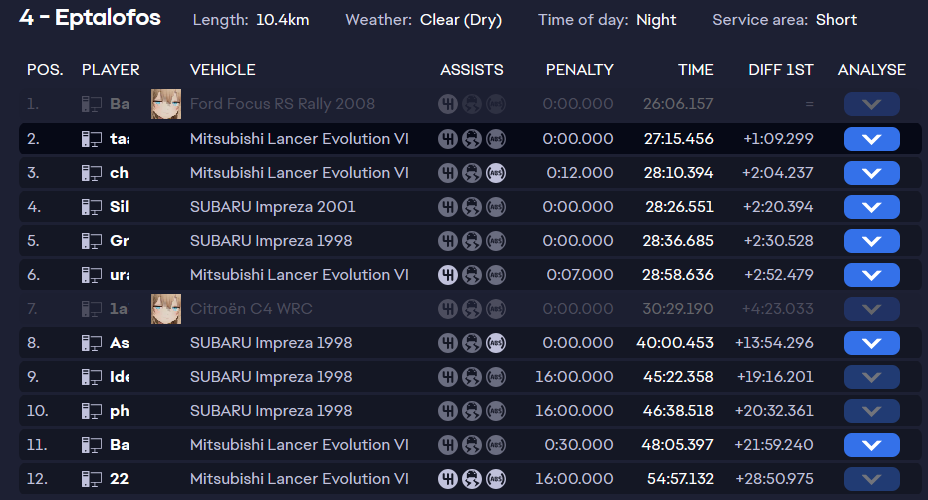Click highlighted traction control icon in row 12
The height and width of the screenshot is (500, 928).
[472, 479]
